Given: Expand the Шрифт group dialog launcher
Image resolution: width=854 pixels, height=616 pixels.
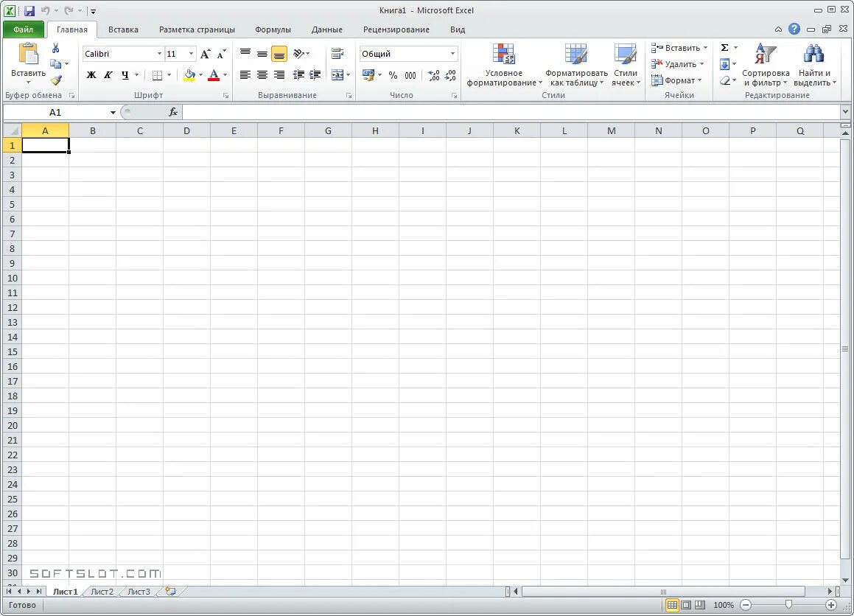Looking at the screenshot, I should click(x=226, y=96).
